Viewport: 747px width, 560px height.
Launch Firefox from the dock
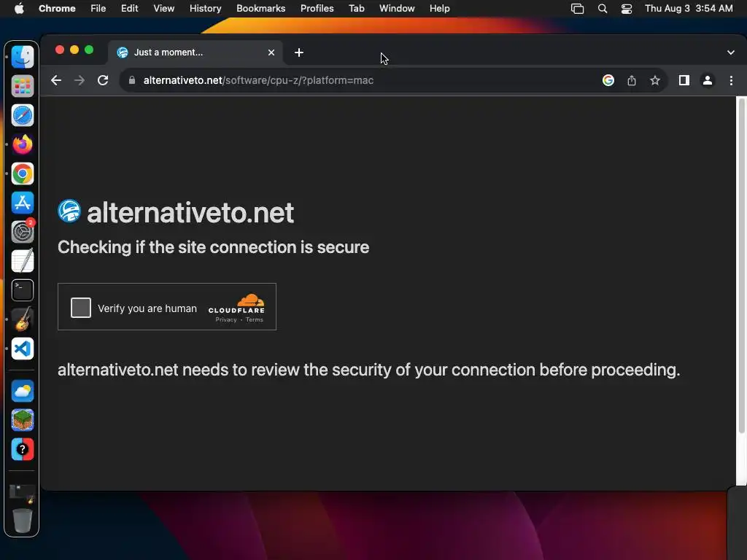tap(23, 144)
